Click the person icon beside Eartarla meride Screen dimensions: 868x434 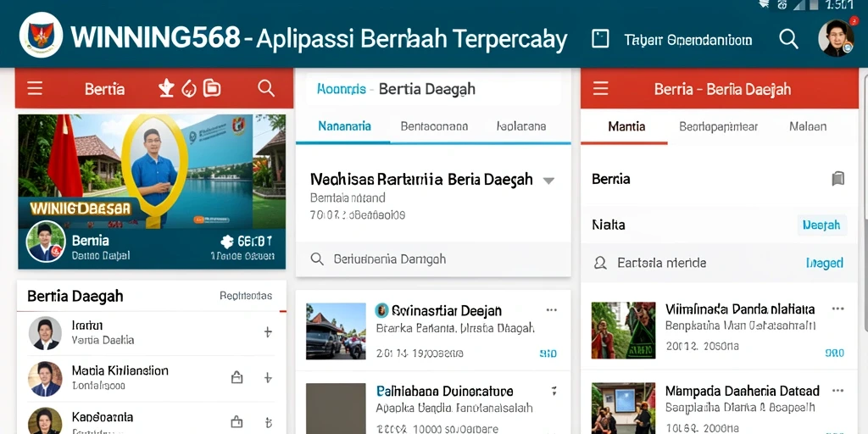pos(600,263)
